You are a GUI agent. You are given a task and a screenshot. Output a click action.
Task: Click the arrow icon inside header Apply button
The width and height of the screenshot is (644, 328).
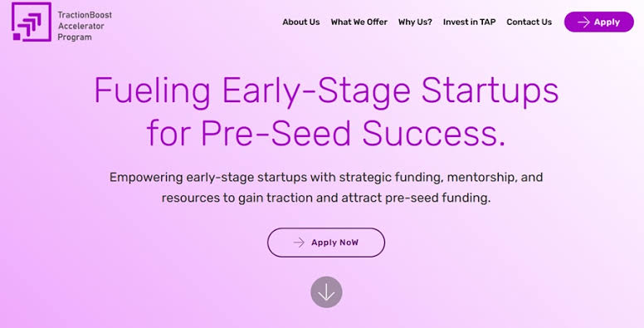[583, 22]
